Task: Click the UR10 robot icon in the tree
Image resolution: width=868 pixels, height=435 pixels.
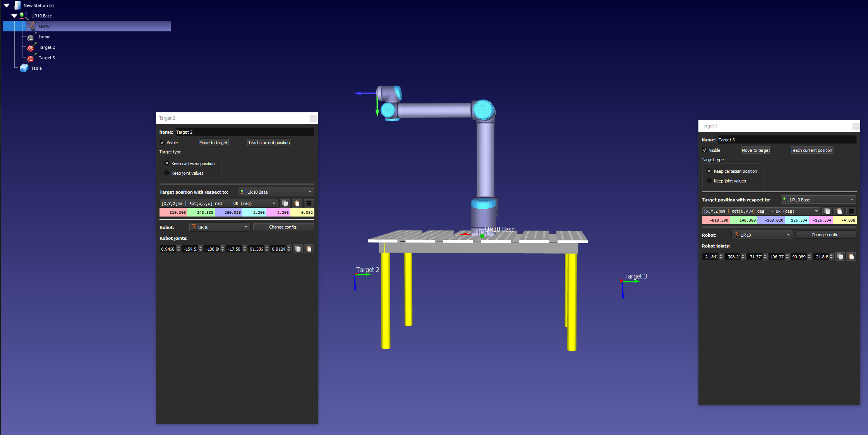Action: (32, 26)
